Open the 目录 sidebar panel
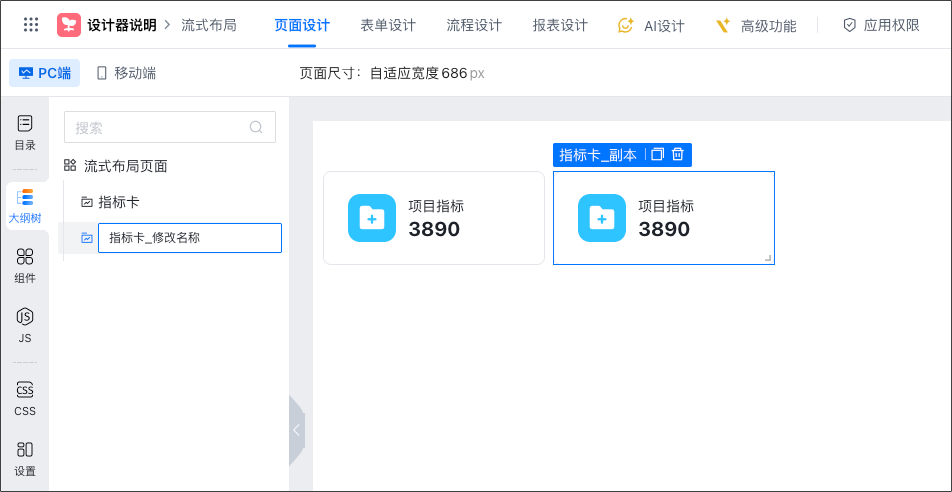The image size is (952, 492). [25, 132]
